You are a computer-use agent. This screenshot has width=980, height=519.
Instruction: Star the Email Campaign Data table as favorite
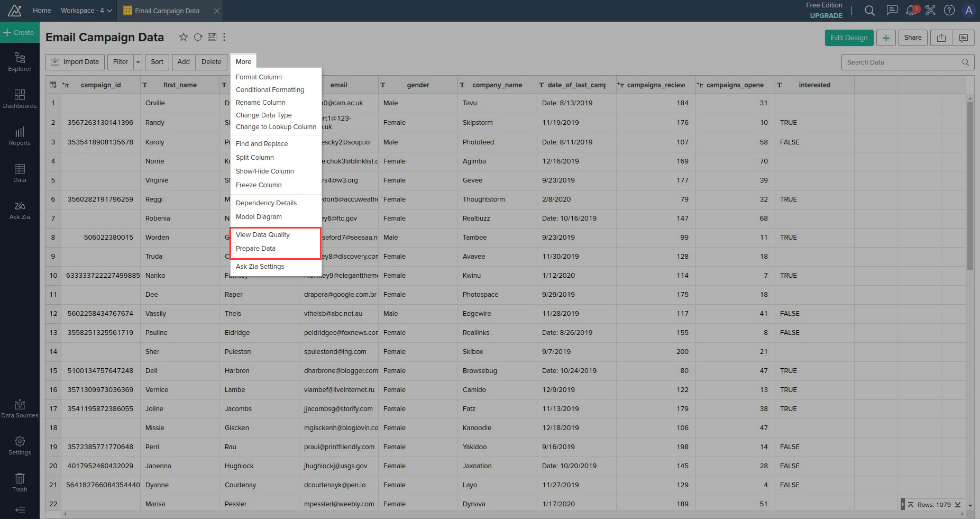click(x=183, y=37)
